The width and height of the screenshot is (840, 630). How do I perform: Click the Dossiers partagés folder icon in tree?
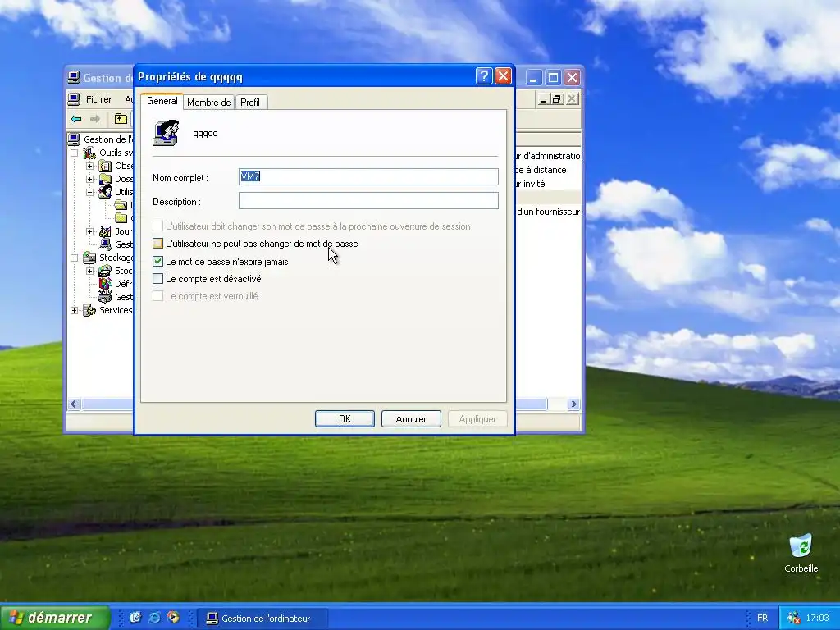coord(106,179)
